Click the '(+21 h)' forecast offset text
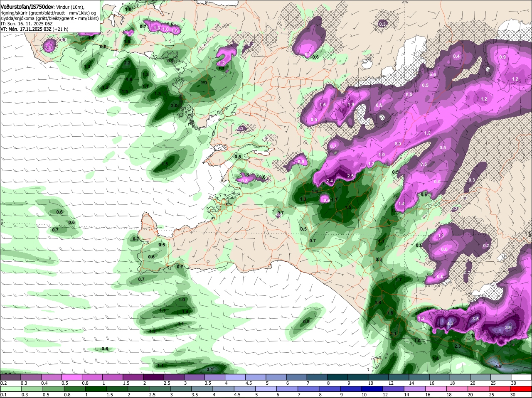Screen dimensions: 532x398 (x=60, y=29)
